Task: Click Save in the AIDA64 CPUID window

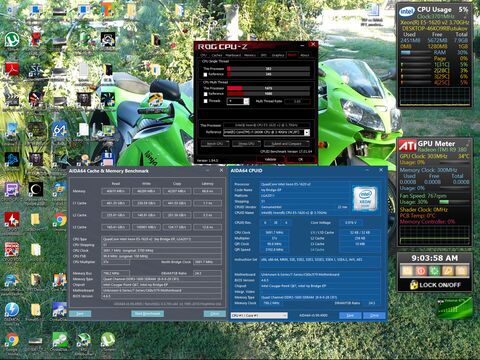Action: tap(350, 315)
